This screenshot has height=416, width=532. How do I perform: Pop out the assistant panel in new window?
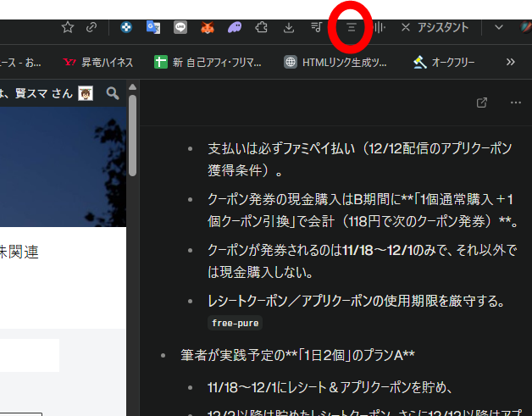[x=482, y=103]
